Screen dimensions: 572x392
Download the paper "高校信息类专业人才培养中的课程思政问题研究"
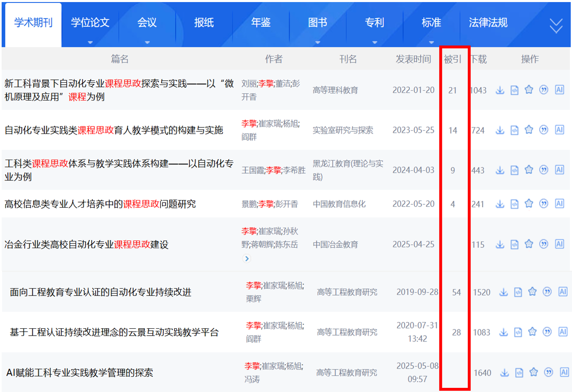(500, 203)
